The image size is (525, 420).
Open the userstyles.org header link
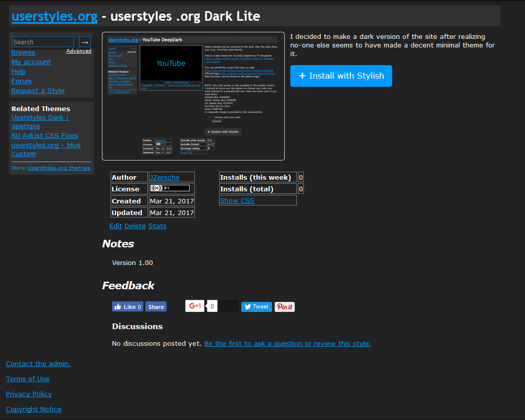pos(55,16)
